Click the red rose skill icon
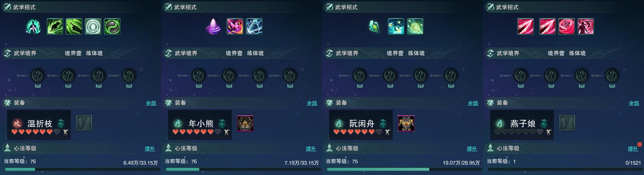This screenshot has height=175, width=644. coord(567,27)
